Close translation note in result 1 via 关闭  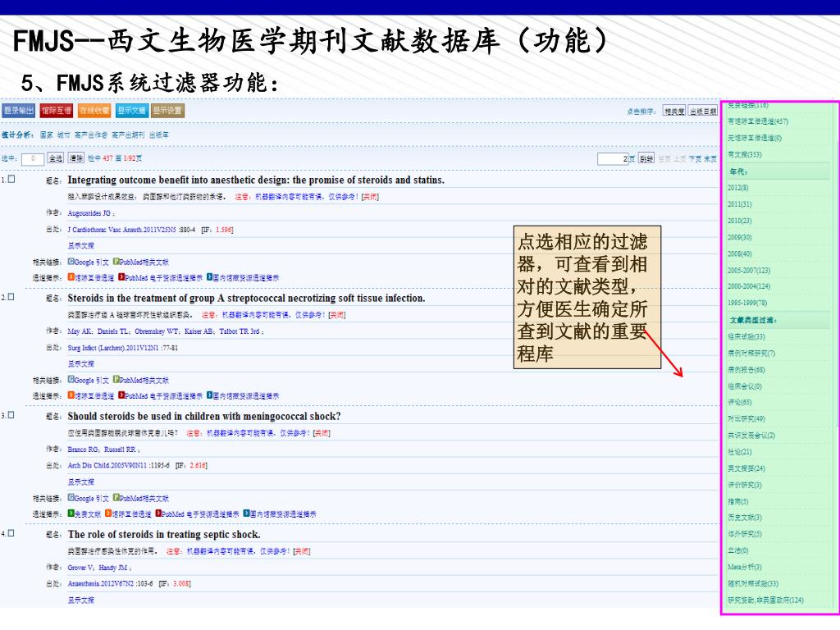[370, 197]
